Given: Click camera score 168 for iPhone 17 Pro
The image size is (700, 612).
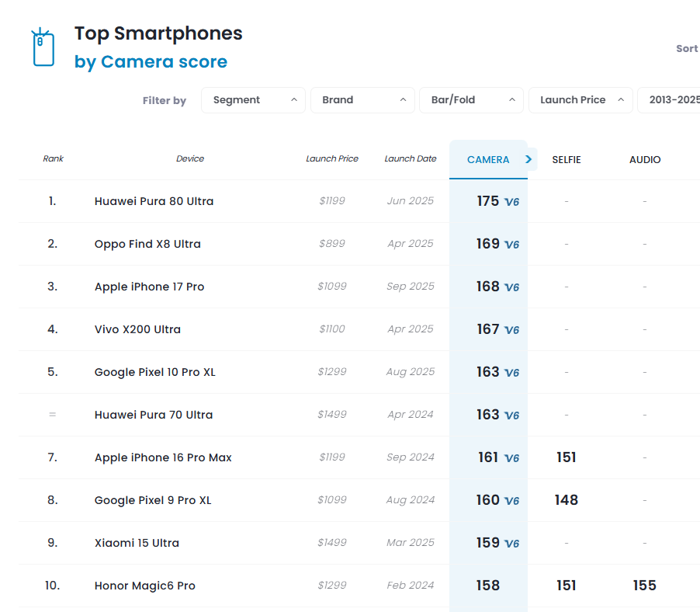Looking at the screenshot, I should coord(487,287).
